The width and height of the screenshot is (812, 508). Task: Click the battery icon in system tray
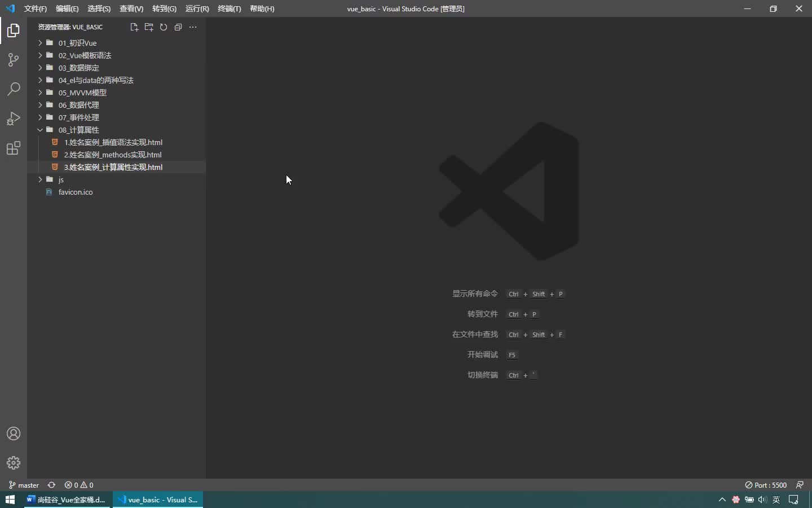(749, 500)
